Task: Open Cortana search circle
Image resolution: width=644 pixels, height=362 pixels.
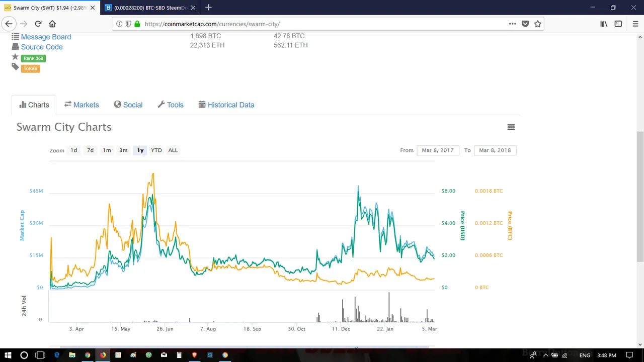Action: coord(24,355)
